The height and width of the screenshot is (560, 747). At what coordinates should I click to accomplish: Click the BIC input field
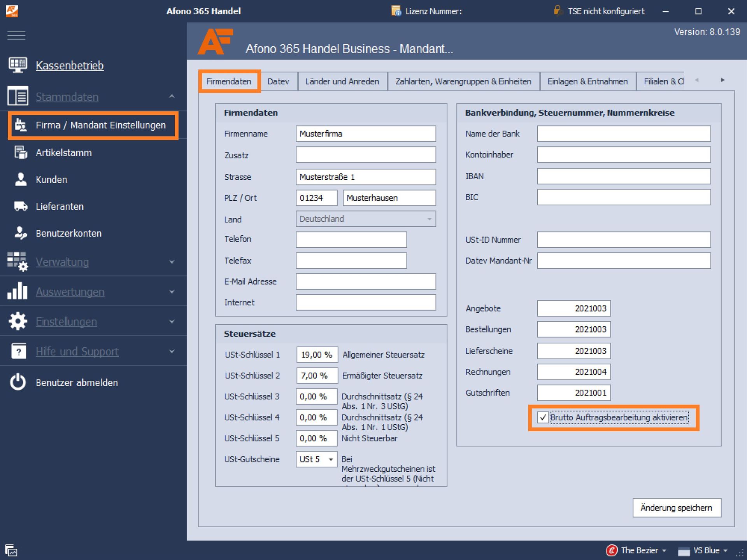624,197
